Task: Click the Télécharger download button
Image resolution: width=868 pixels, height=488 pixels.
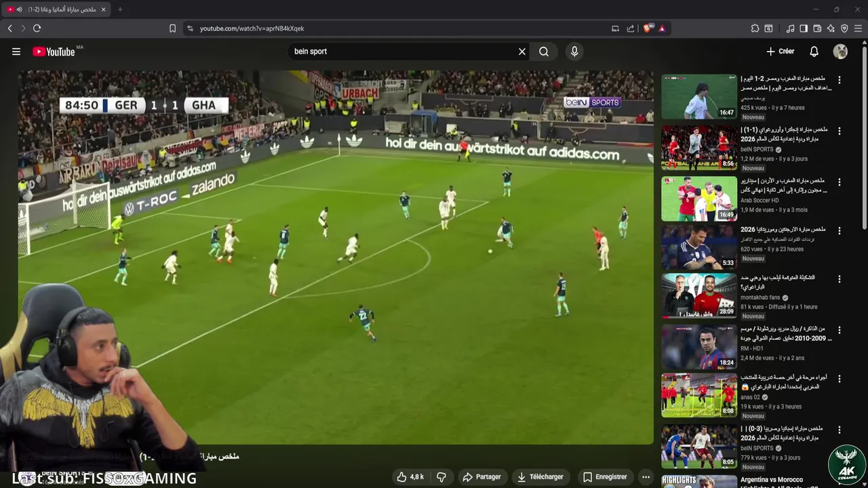Action: (x=540, y=477)
